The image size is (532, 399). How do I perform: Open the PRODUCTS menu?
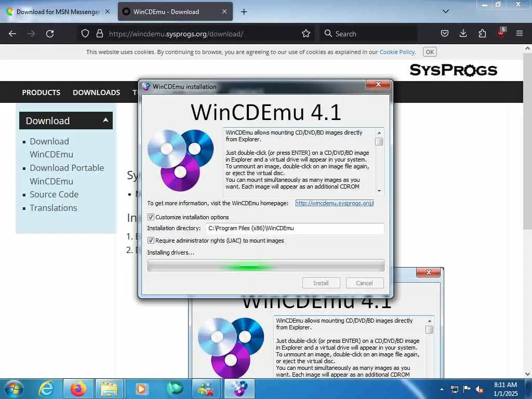(x=41, y=92)
